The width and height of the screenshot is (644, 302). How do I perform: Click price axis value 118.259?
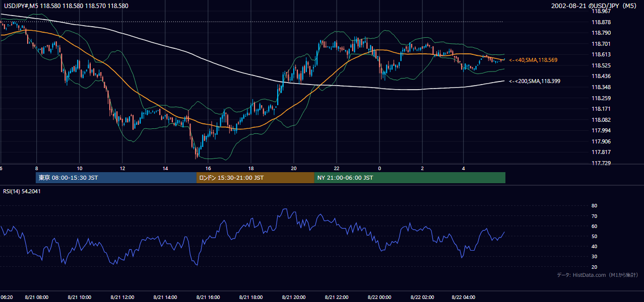point(601,98)
